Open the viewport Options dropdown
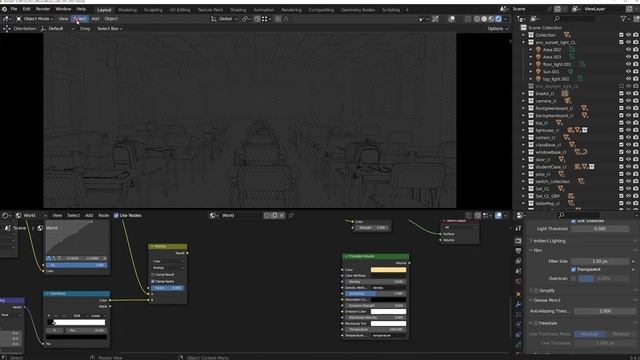640x360 pixels. [x=498, y=29]
